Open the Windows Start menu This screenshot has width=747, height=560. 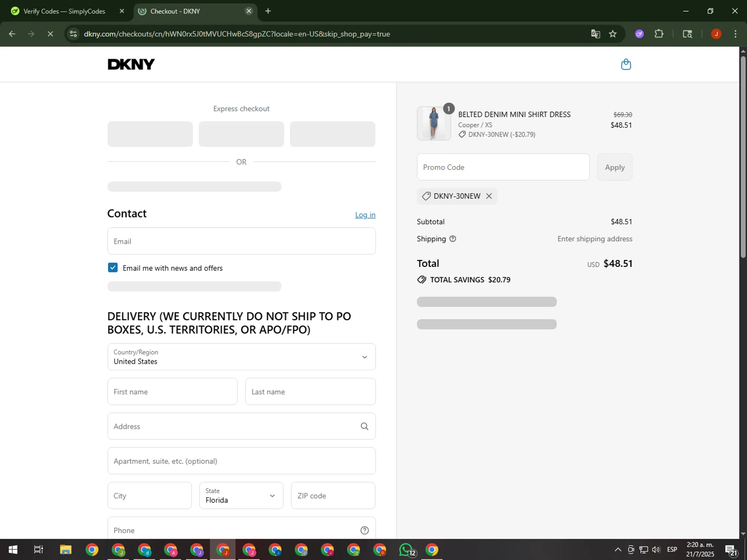point(13,550)
